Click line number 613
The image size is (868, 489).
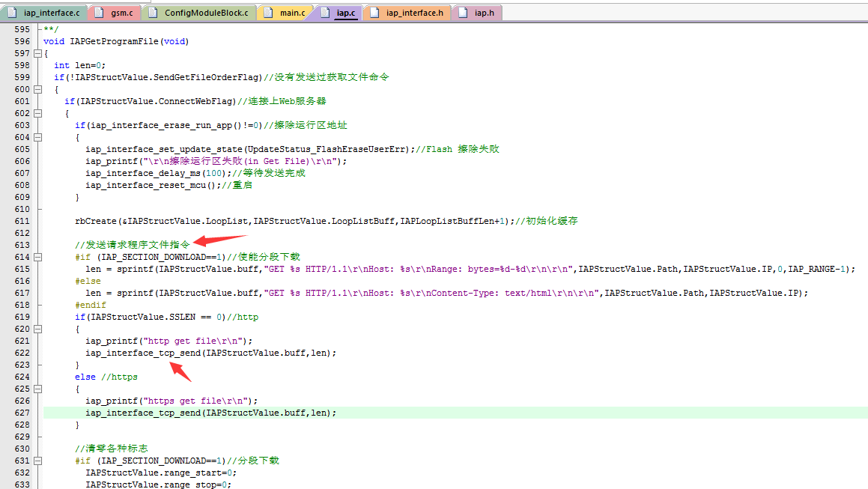[22, 245]
